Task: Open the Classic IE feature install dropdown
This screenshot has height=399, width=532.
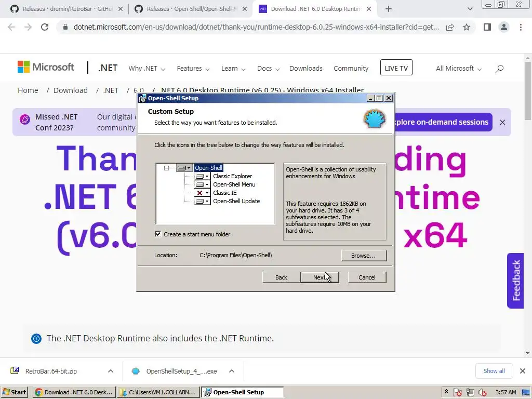Action: [x=202, y=193]
